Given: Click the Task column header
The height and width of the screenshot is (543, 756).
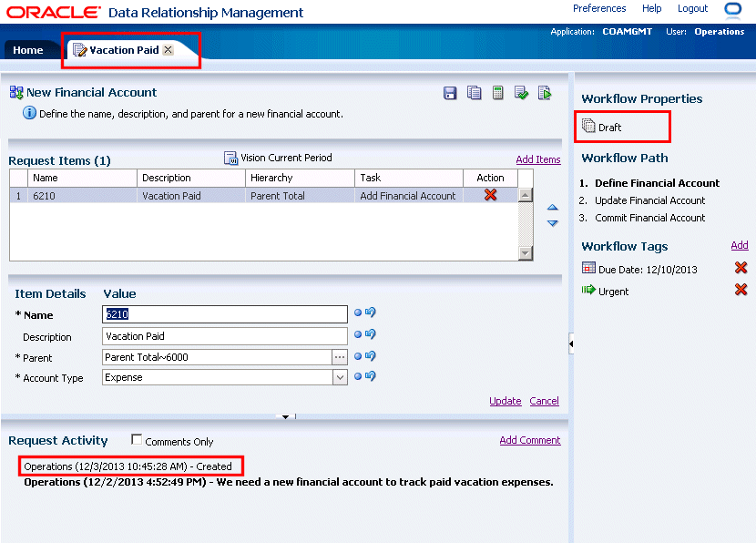Looking at the screenshot, I should pyautogui.click(x=409, y=178).
